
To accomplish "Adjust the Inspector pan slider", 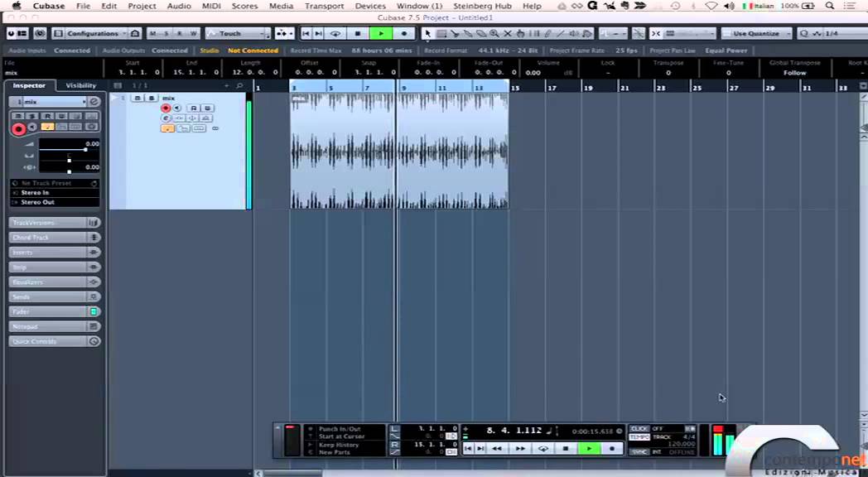I will pos(70,161).
